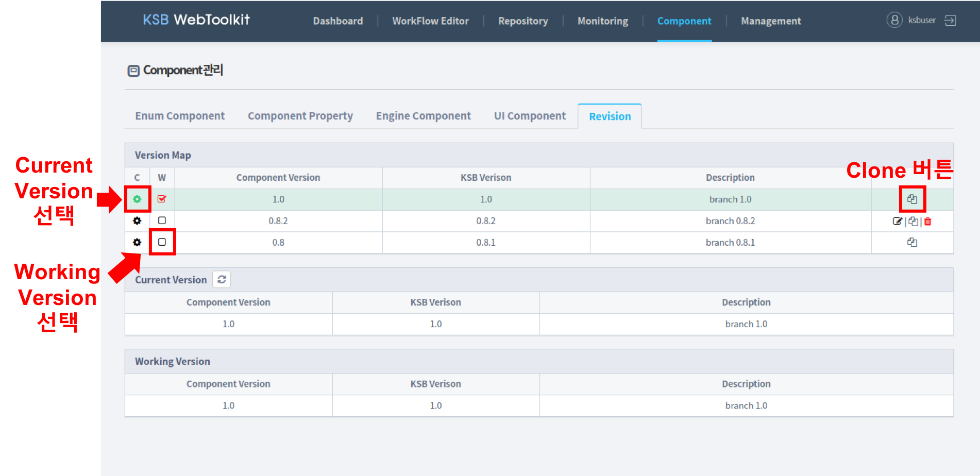Screen dimensions: 980x476
Task: Switch to Enum Component tab
Action: 180,116
